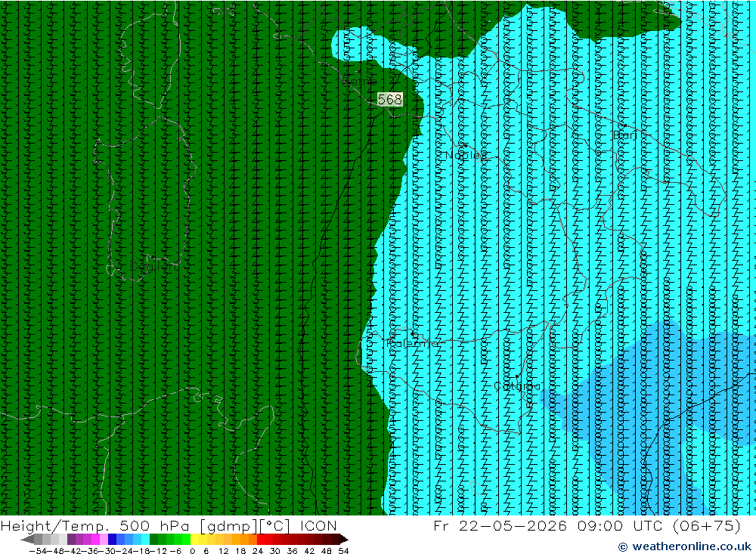Click the (06+75) forecast run text
This screenshot has height=554, width=756.
[x=706, y=525]
